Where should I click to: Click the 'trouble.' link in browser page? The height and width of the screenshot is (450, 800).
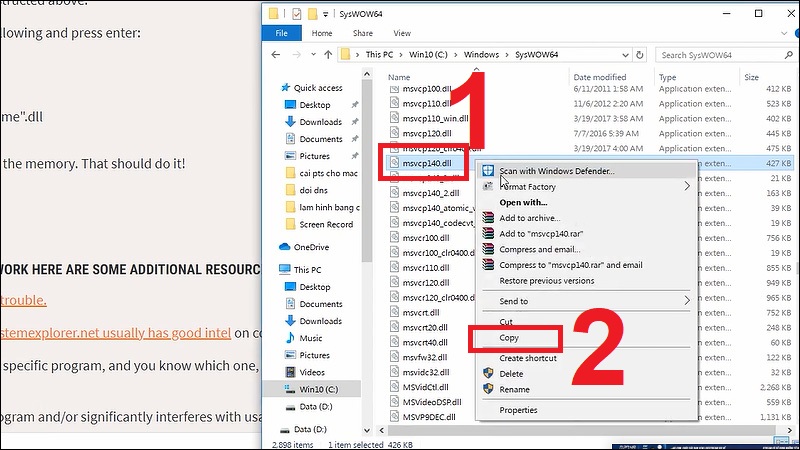tap(23, 301)
